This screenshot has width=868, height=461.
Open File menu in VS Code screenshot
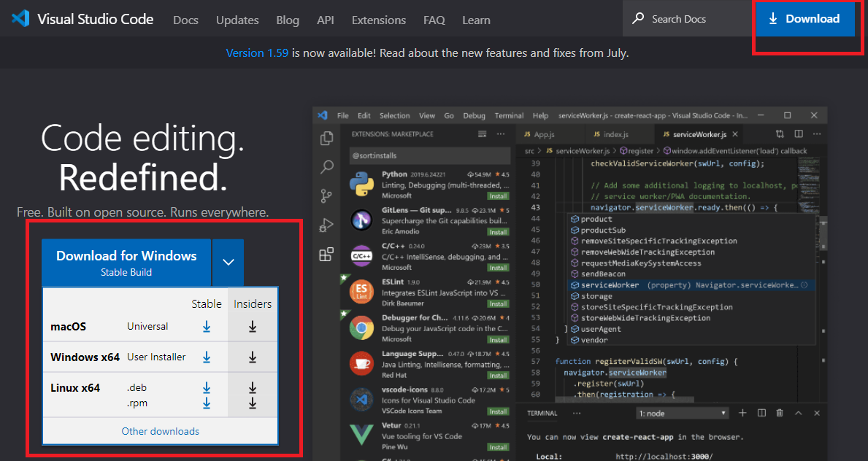342,116
